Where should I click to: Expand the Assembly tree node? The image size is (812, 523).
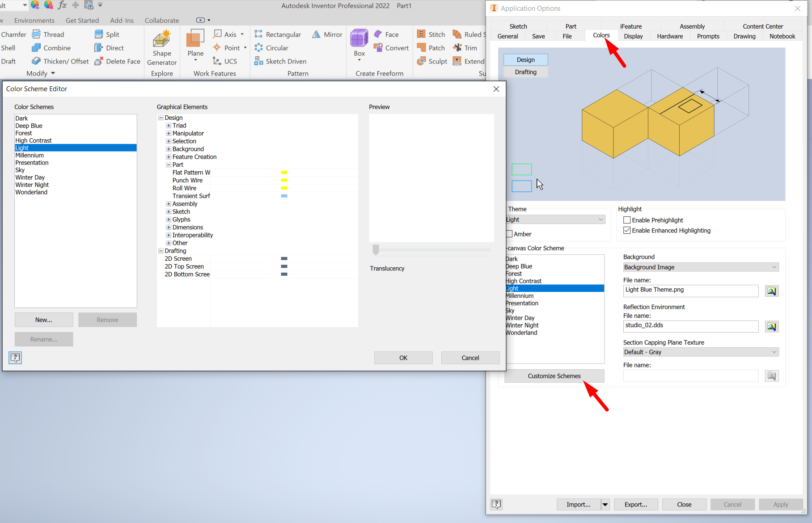click(169, 203)
